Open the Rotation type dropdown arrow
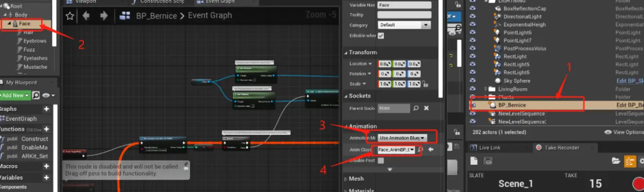This screenshot has height=192, width=644. pos(370,74)
